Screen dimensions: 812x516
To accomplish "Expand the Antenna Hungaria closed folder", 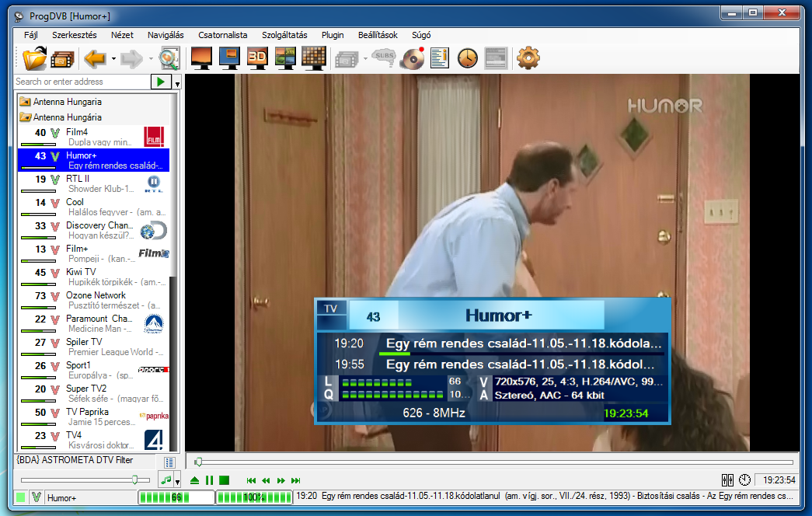I will (x=25, y=102).
